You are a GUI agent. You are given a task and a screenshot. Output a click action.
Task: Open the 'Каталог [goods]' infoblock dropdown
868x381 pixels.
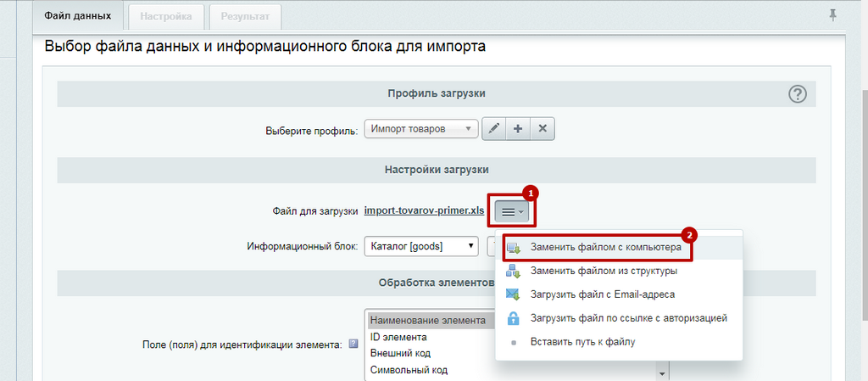[x=421, y=246]
